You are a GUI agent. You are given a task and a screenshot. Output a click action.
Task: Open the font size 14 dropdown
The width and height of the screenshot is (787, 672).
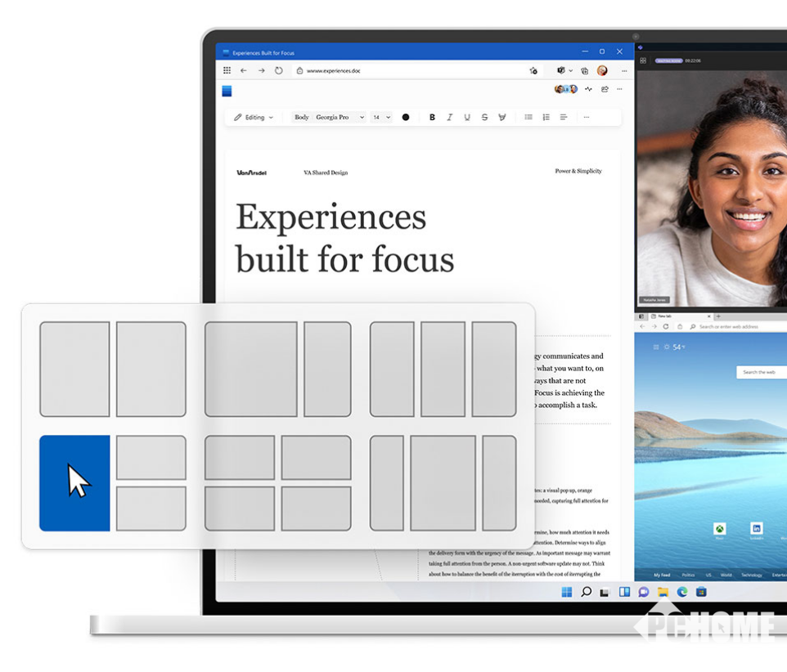click(x=381, y=118)
